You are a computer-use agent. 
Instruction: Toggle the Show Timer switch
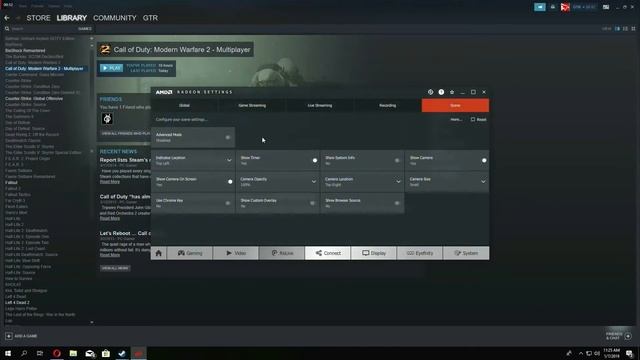click(x=314, y=160)
